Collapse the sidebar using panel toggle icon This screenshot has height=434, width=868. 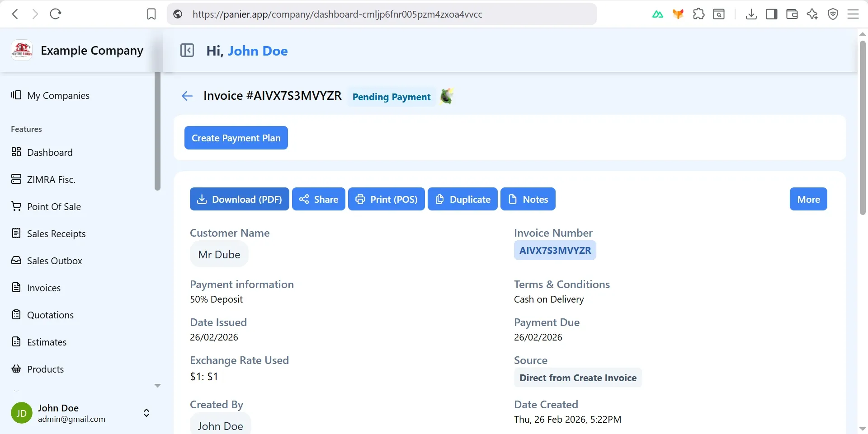pos(187,50)
